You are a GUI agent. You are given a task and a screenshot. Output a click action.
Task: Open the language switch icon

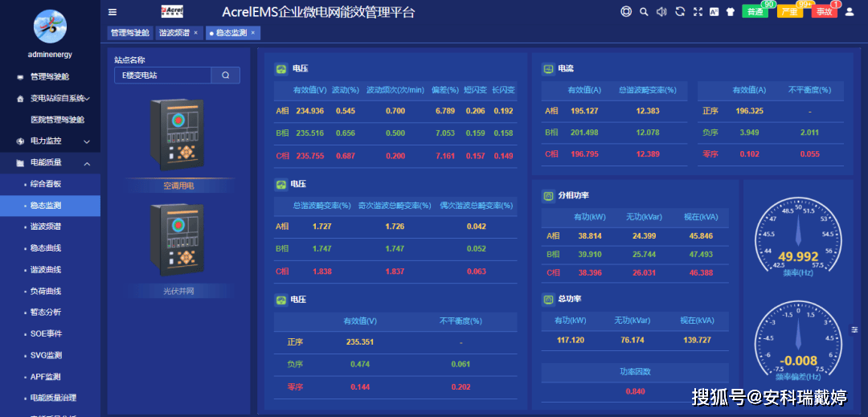click(714, 11)
